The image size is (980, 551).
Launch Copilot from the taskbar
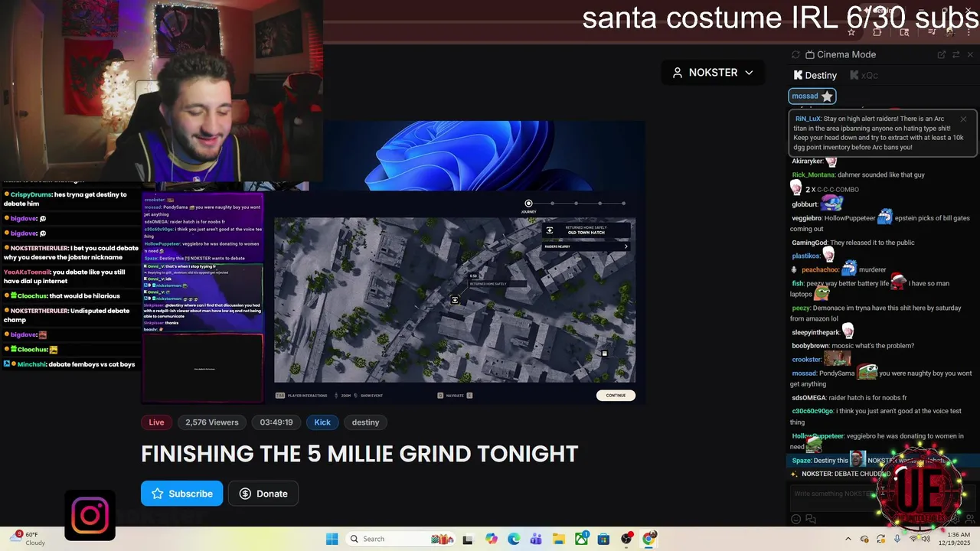(x=492, y=539)
